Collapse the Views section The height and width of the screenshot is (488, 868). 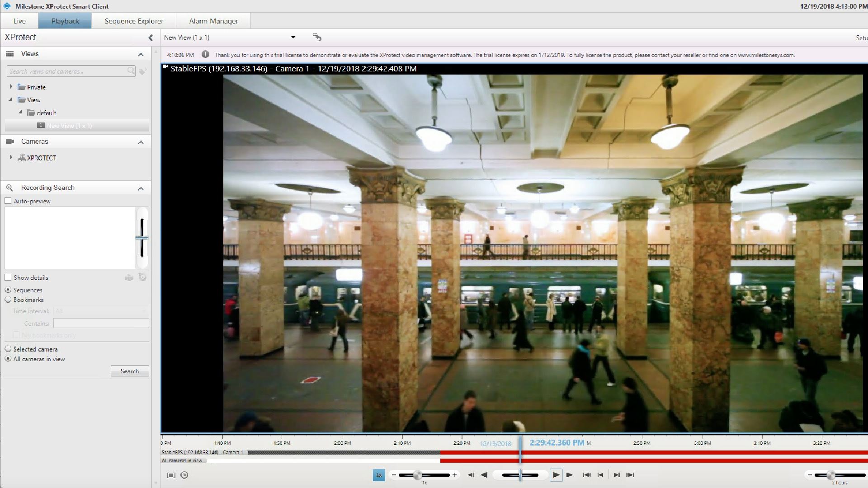(x=141, y=54)
